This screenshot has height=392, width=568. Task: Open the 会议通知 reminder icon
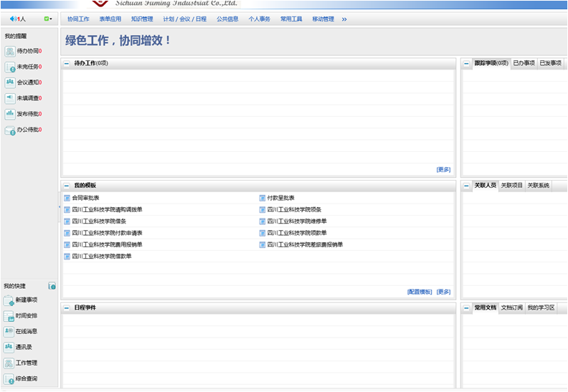[x=10, y=82]
